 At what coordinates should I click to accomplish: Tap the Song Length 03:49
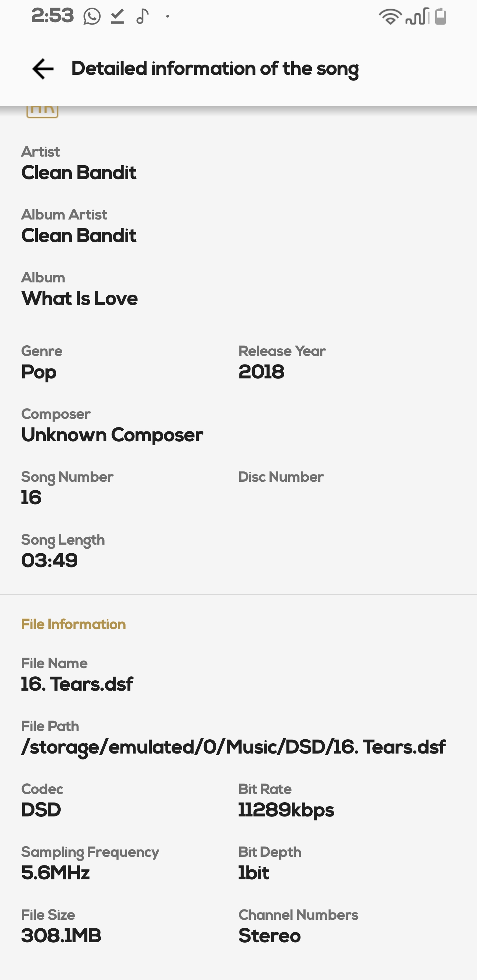click(49, 561)
